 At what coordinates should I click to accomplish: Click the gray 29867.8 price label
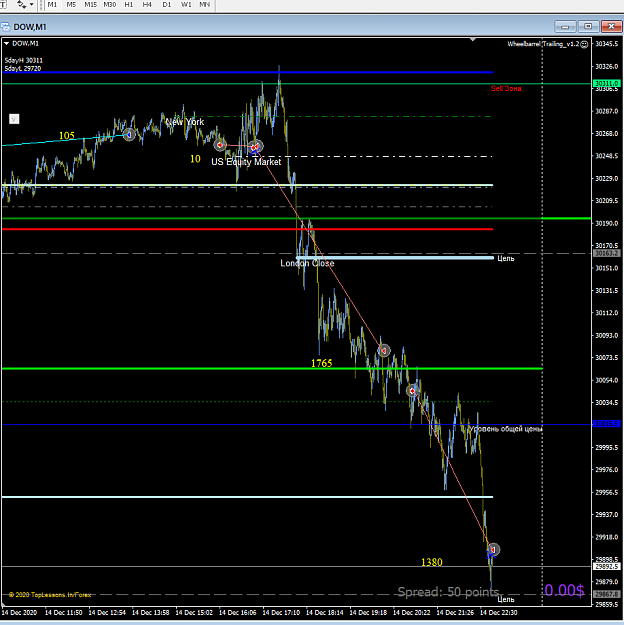coord(606,594)
